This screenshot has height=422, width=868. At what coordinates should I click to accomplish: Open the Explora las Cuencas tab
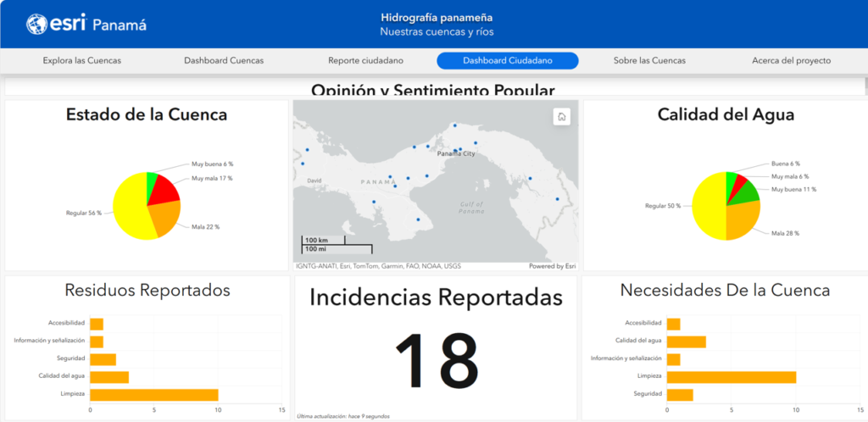[x=82, y=61]
